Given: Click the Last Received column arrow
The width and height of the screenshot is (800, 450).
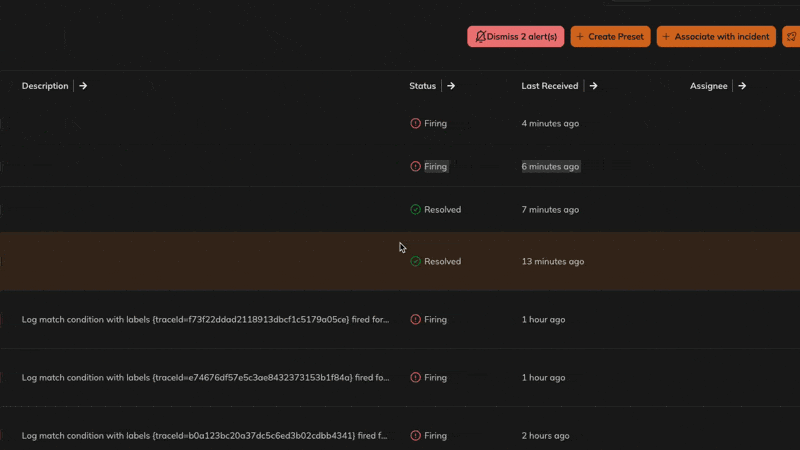Looking at the screenshot, I should pos(593,86).
